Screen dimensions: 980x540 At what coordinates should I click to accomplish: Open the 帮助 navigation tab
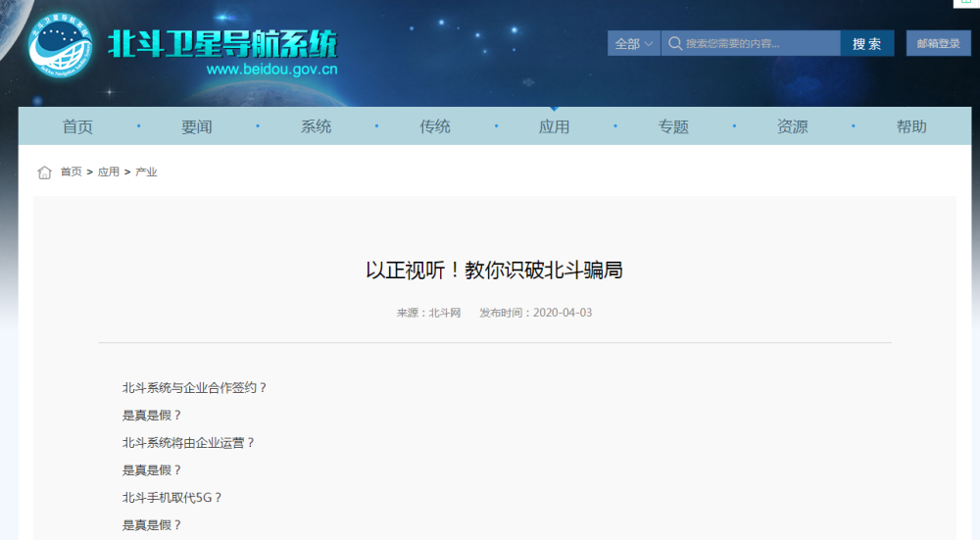[x=911, y=126]
